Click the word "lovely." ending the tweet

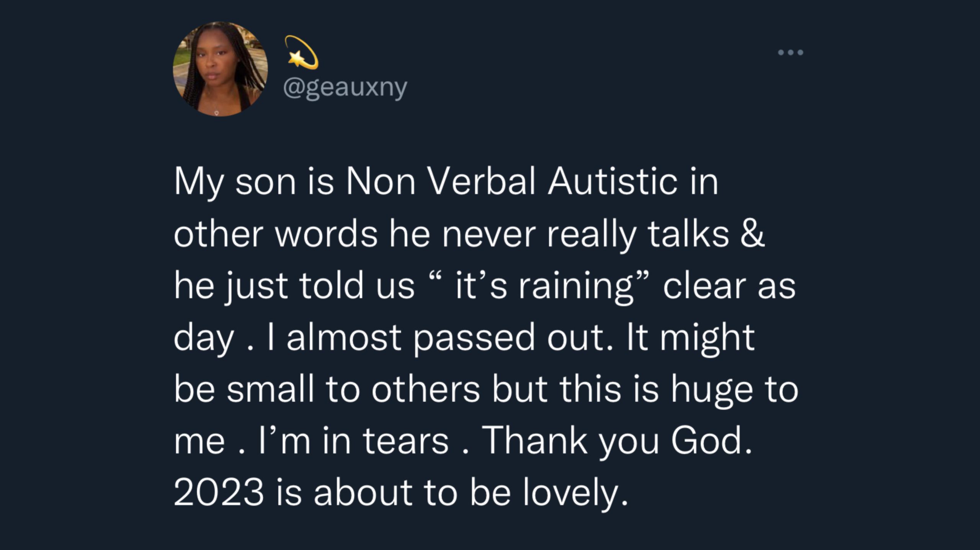click(575, 493)
